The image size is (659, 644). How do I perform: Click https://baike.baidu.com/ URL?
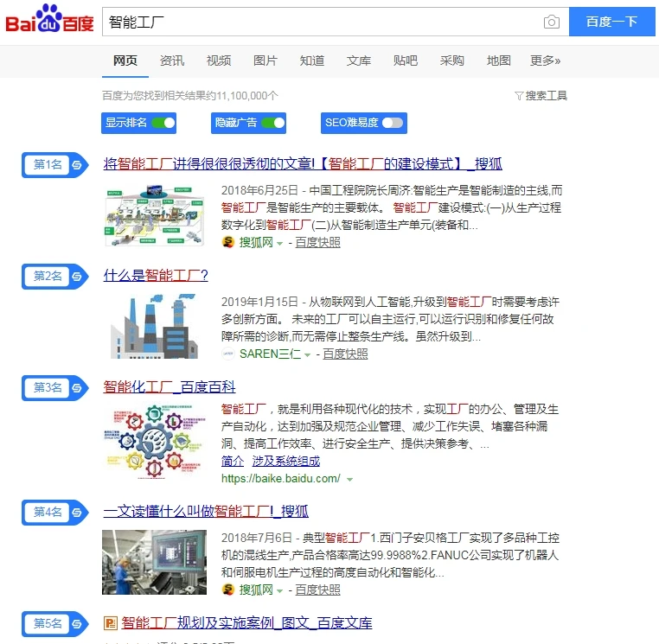[x=281, y=479]
